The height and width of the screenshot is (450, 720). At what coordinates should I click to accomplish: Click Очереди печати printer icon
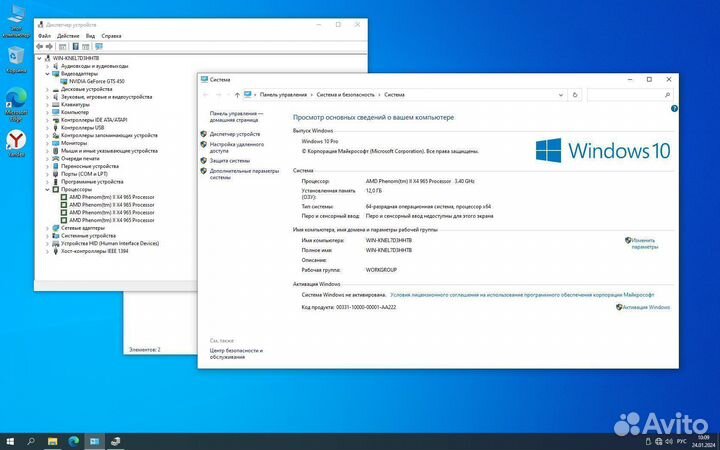(x=56, y=158)
